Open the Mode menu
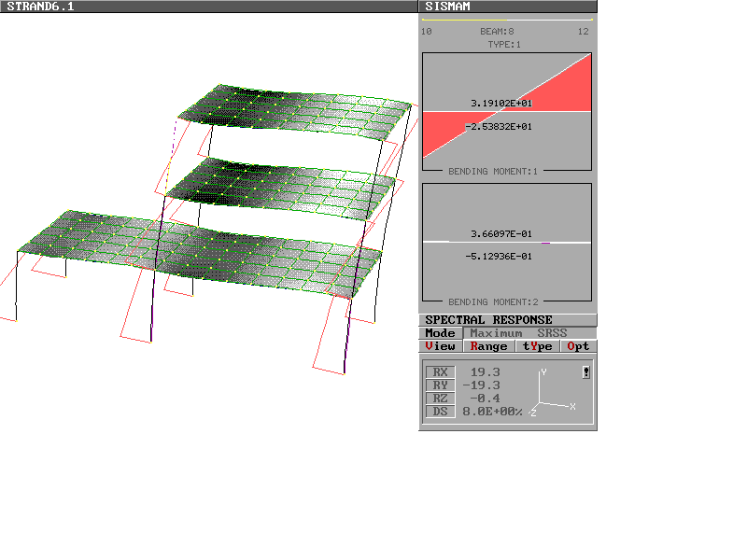 pyautogui.click(x=440, y=333)
